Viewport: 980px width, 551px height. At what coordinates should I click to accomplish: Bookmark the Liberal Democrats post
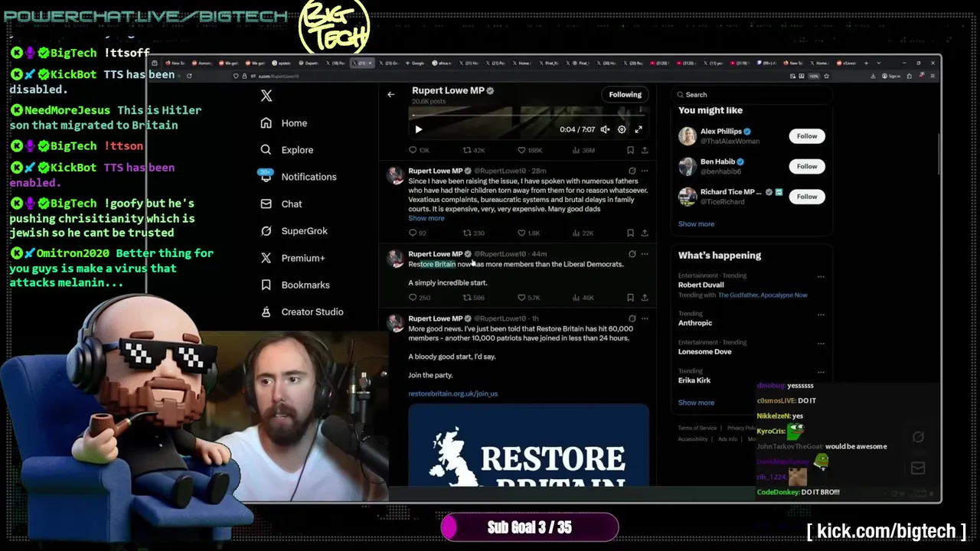(x=630, y=298)
